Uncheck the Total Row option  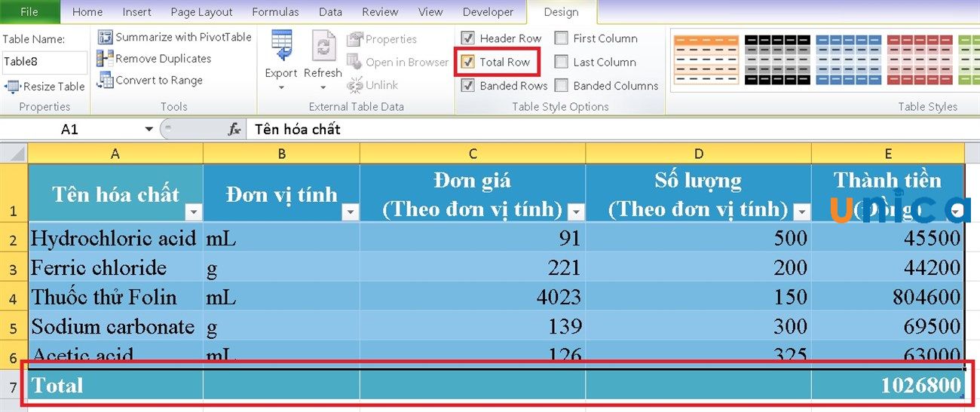(x=468, y=62)
